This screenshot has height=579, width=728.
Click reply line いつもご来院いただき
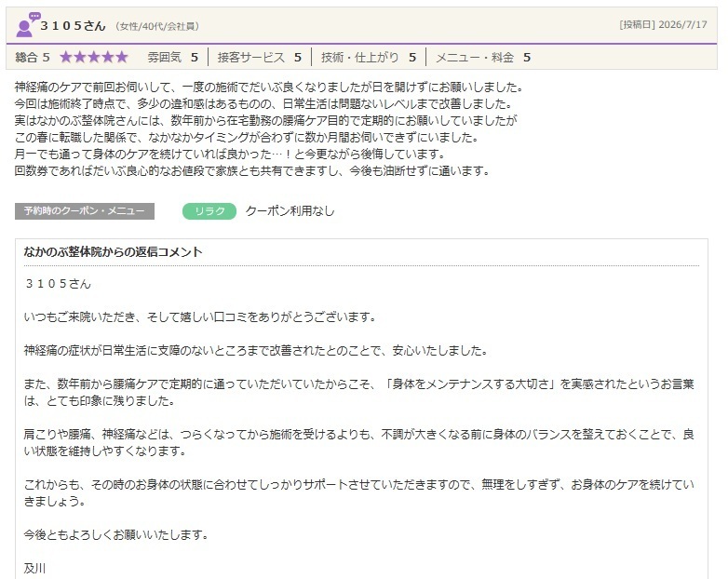pyautogui.click(x=200, y=317)
